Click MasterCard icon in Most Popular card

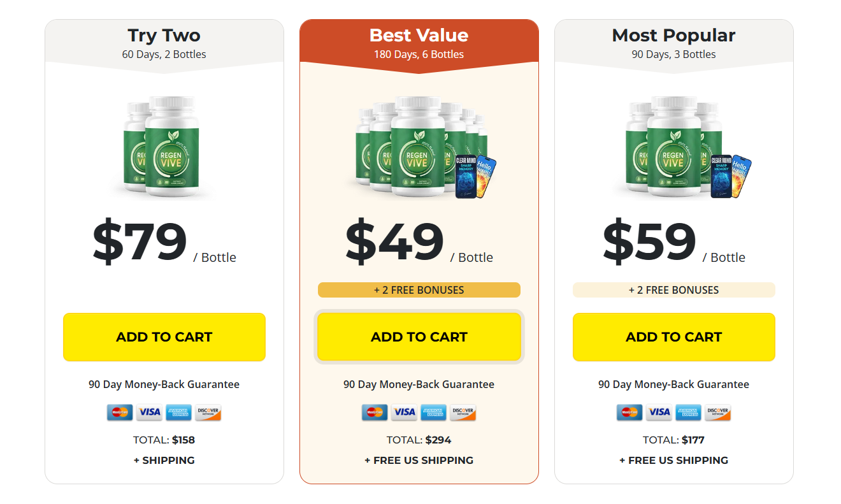tap(629, 412)
